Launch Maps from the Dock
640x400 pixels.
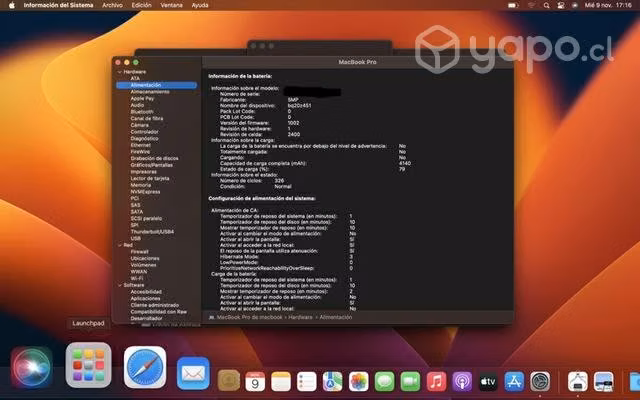pyautogui.click(x=333, y=382)
